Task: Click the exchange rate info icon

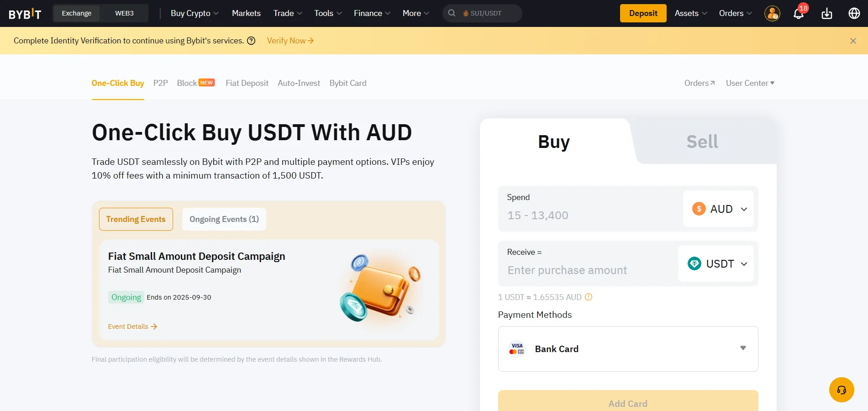Action: tap(588, 297)
